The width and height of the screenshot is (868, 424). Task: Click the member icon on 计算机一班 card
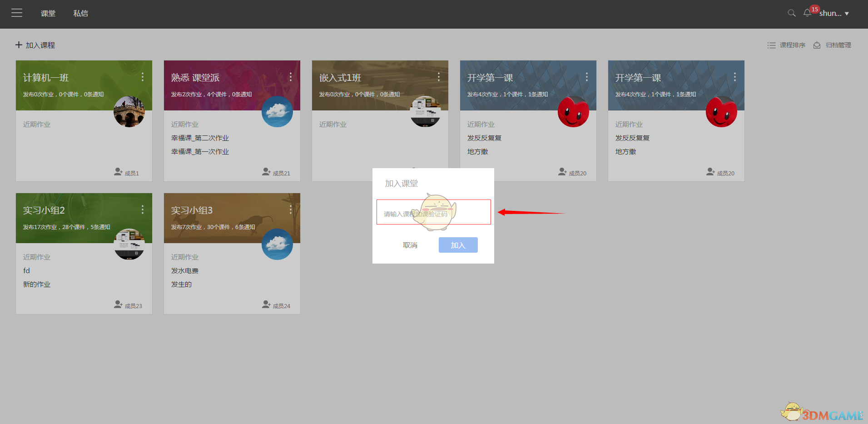pos(118,172)
